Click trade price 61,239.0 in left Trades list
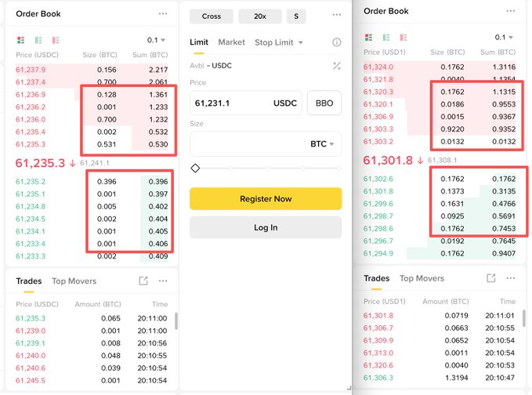This screenshot has width=532, height=395. pyautogui.click(x=31, y=331)
